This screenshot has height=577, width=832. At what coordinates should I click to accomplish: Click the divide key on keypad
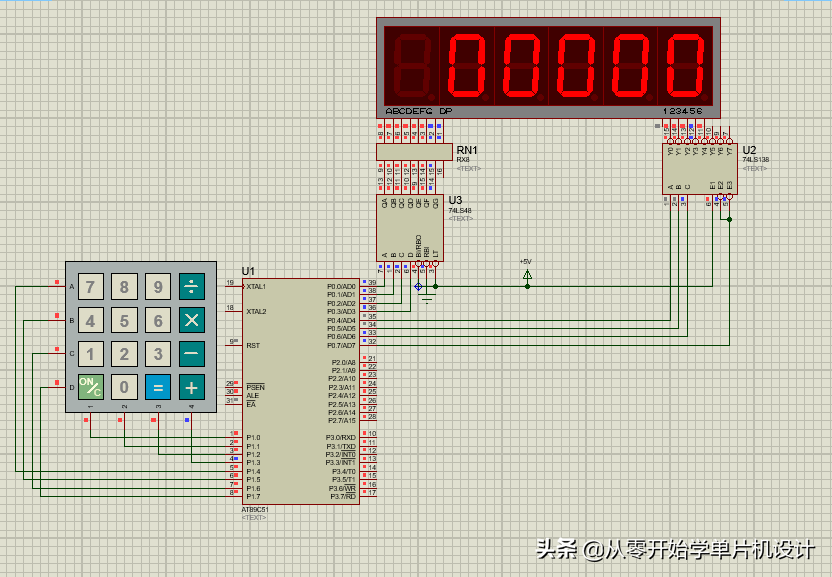click(x=192, y=287)
